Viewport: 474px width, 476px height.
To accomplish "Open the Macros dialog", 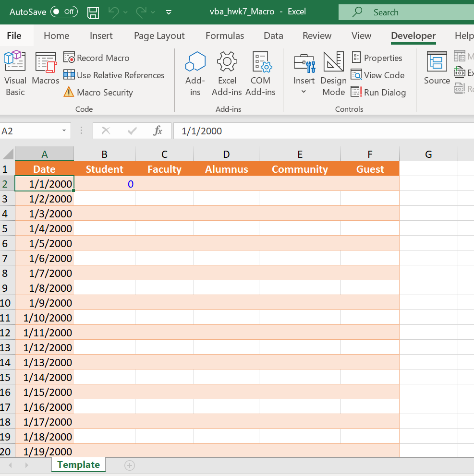I will [x=46, y=69].
